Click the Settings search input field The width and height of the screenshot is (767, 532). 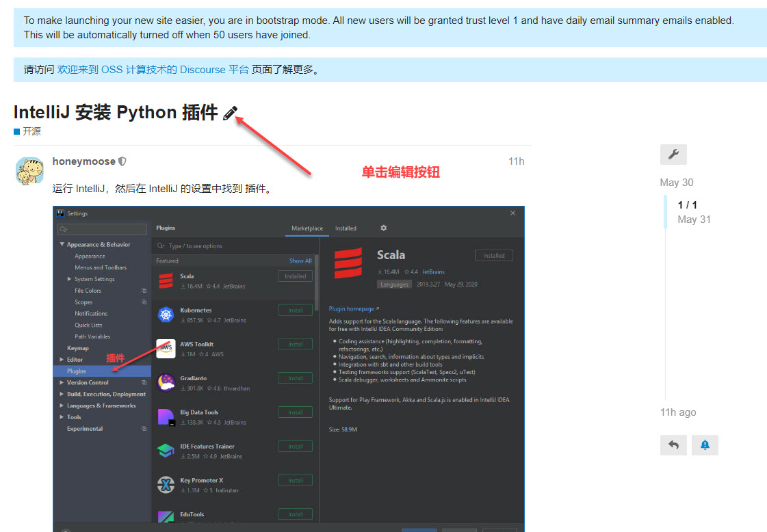(102, 229)
